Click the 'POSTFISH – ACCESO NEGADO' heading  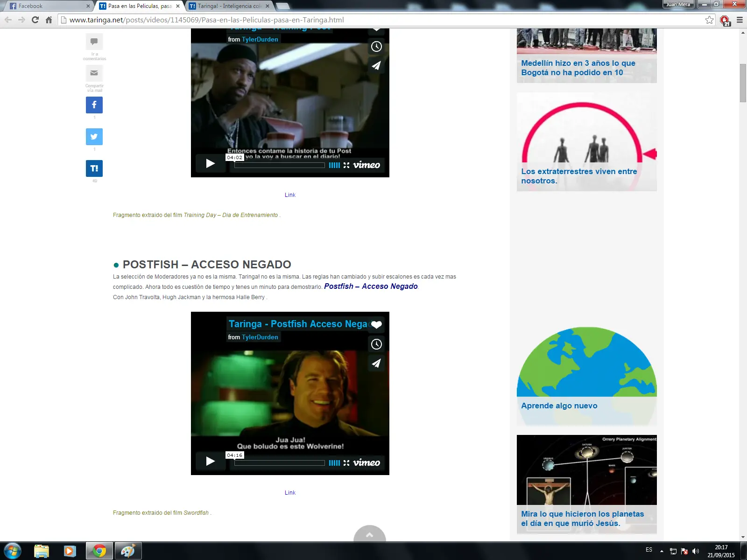[207, 265]
